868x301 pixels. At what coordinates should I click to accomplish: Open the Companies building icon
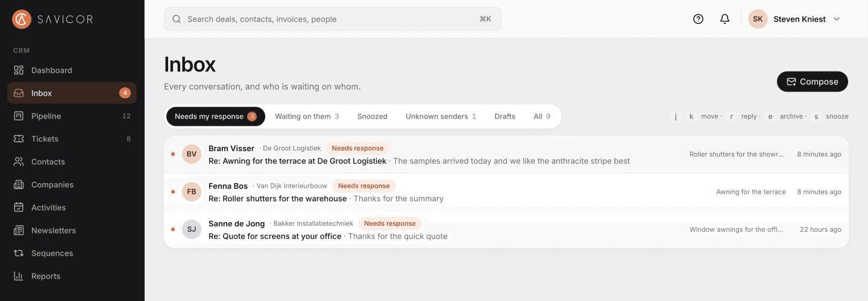click(x=19, y=185)
